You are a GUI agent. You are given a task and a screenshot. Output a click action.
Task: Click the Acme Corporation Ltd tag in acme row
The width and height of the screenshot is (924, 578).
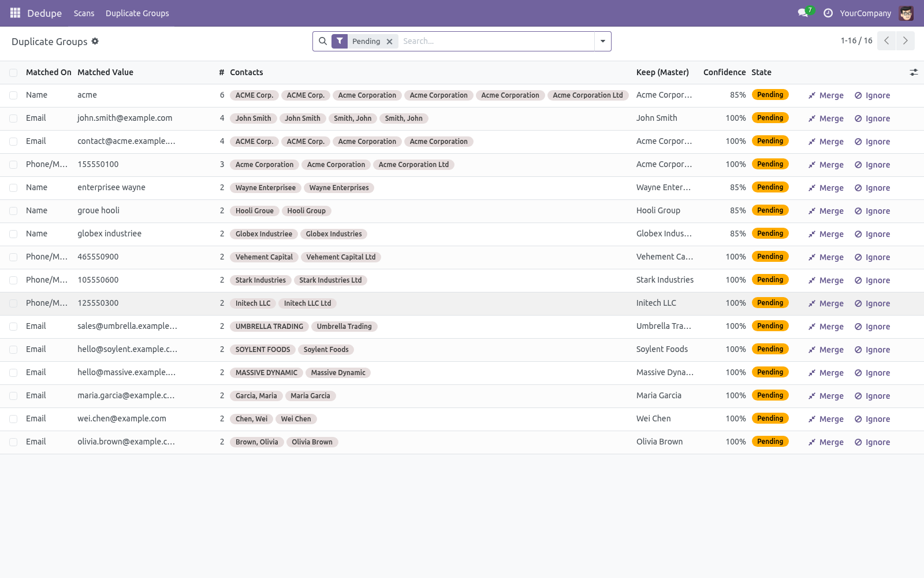(x=588, y=95)
